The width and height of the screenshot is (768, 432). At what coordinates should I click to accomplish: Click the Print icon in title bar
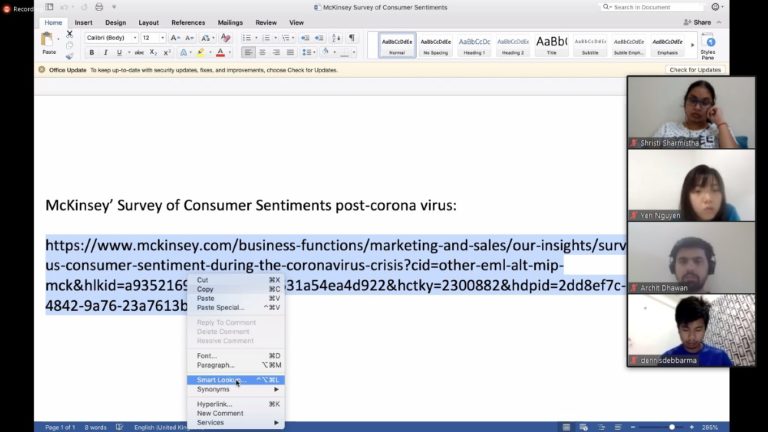pyautogui.click(x=99, y=7)
